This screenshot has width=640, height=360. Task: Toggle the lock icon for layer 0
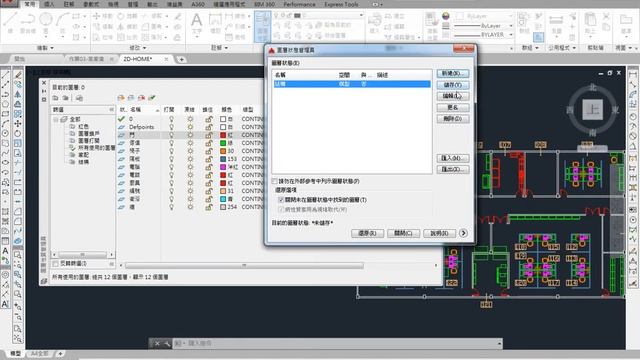tap(209, 119)
